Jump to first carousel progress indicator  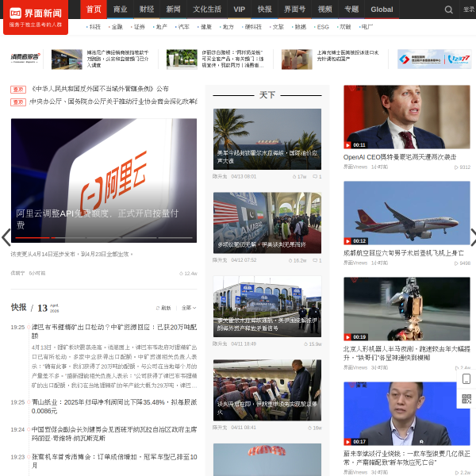click(x=33, y=238)
